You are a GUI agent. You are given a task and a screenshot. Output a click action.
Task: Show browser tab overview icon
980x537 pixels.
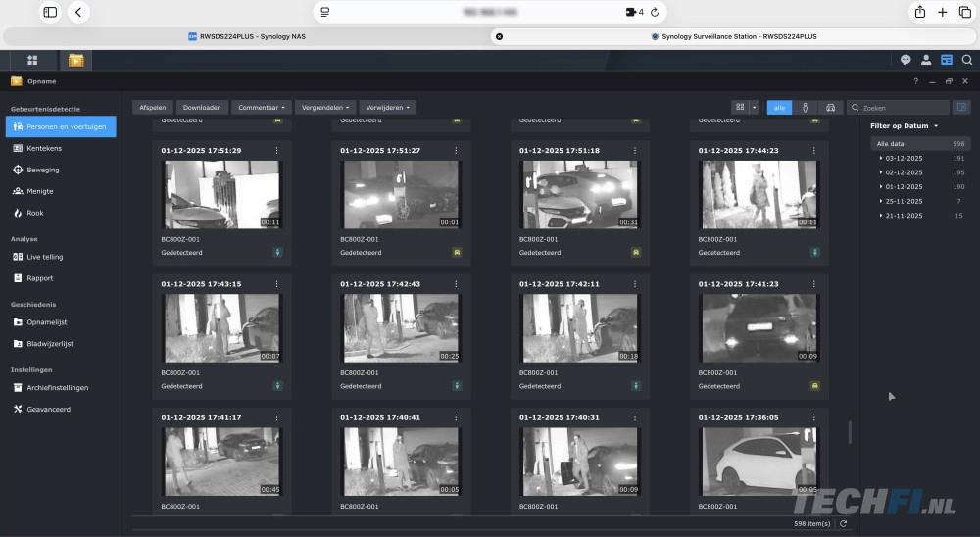965,12
